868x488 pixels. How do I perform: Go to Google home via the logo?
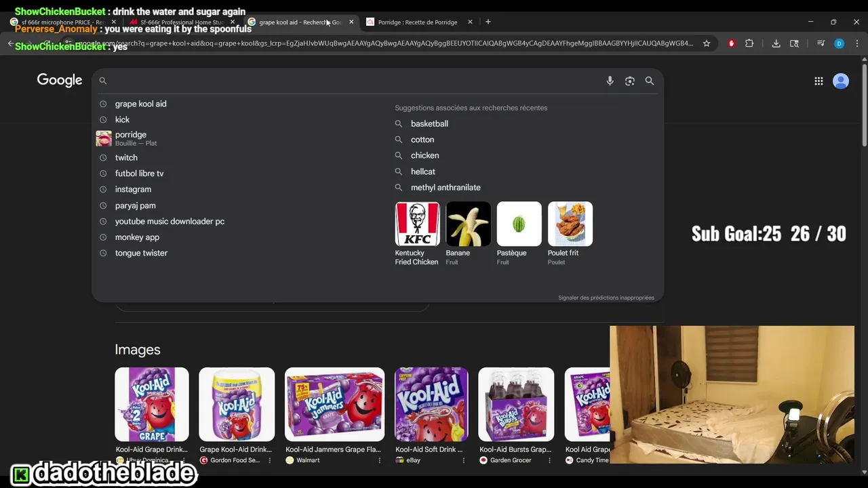tap(60, 80)
